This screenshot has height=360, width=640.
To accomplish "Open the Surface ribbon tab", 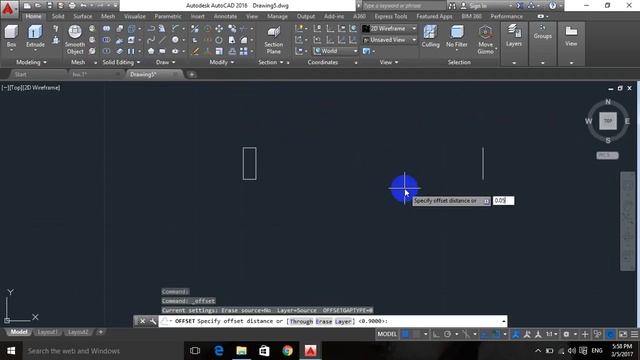I will click(x=83, y=16).
